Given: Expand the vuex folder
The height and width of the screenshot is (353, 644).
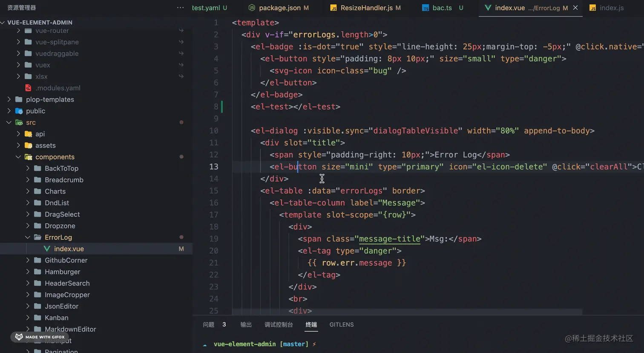Looking at the screenshot, I should pos(18,65).
